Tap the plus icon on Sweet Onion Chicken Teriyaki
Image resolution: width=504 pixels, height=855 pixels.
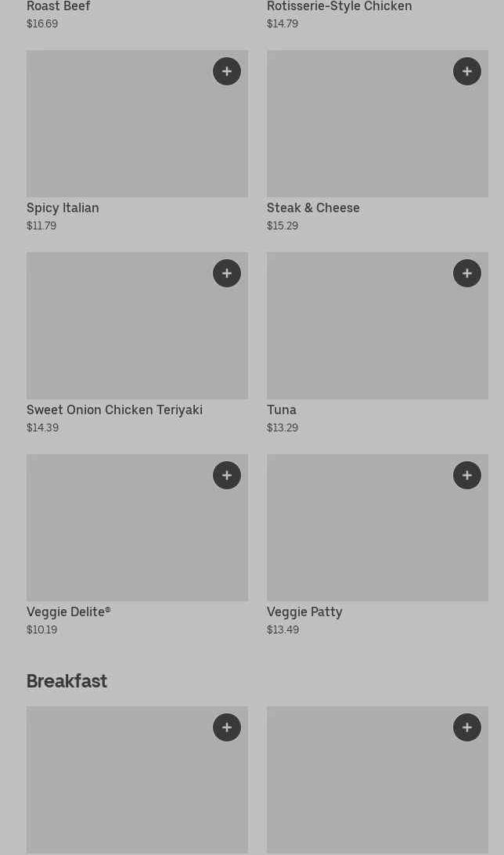click(227, 273)
